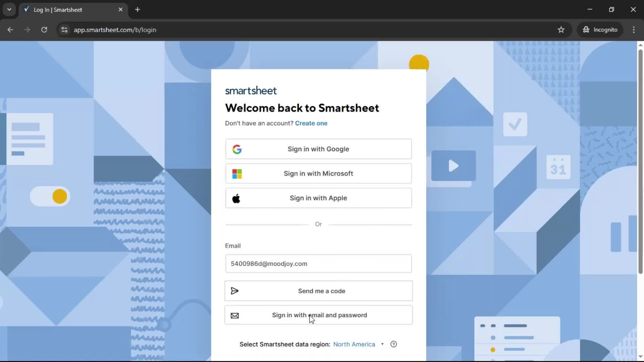
Task: Click the email address input field
Action: (318, 263)
